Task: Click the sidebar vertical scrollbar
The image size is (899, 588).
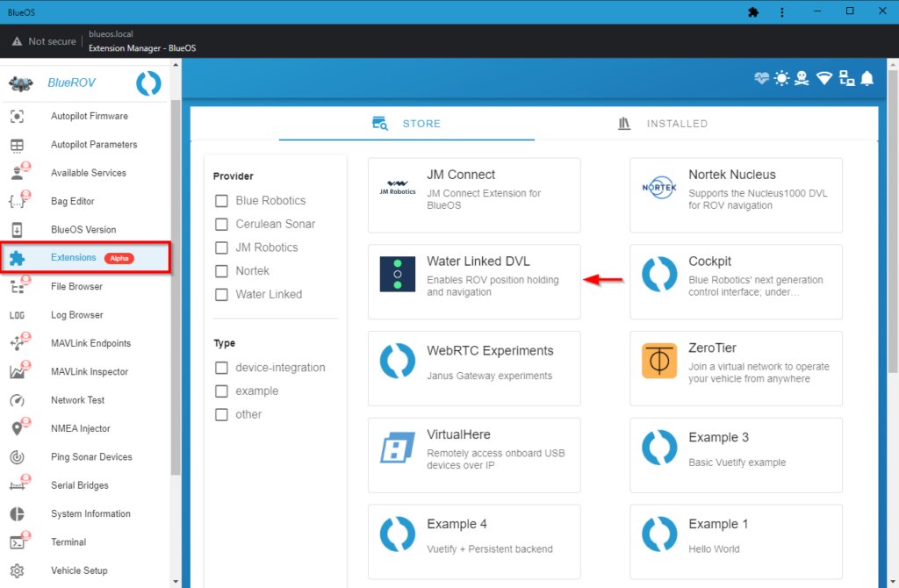Action: click(x=176, y=290)
